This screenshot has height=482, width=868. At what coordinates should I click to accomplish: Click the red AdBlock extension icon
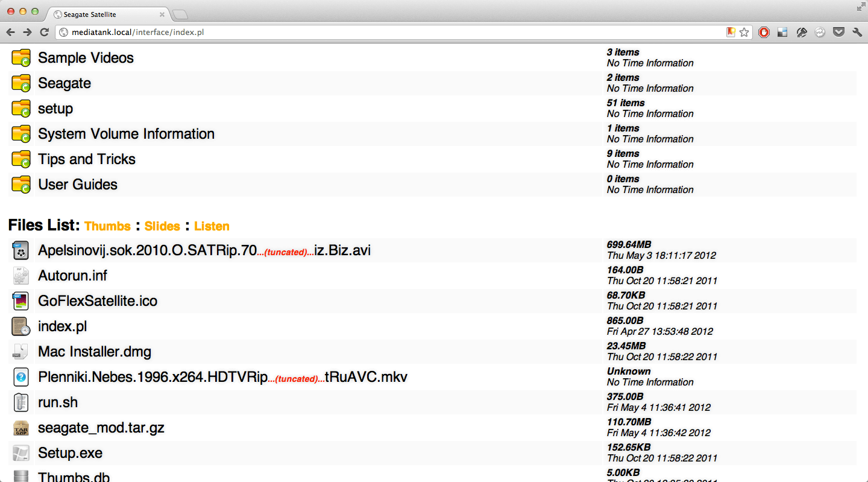point(764,33)
